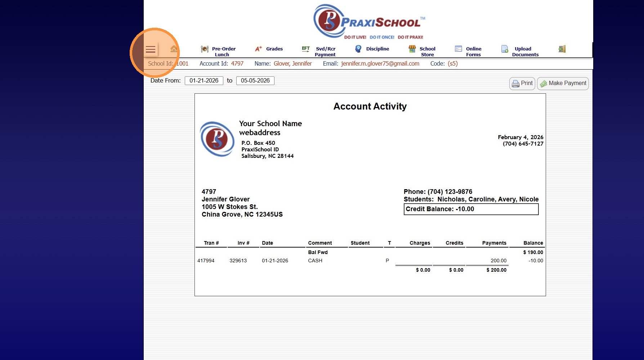Click the Account Id value 4797
Viewport: 644px width, 360px height.
(x=237, y=64)
